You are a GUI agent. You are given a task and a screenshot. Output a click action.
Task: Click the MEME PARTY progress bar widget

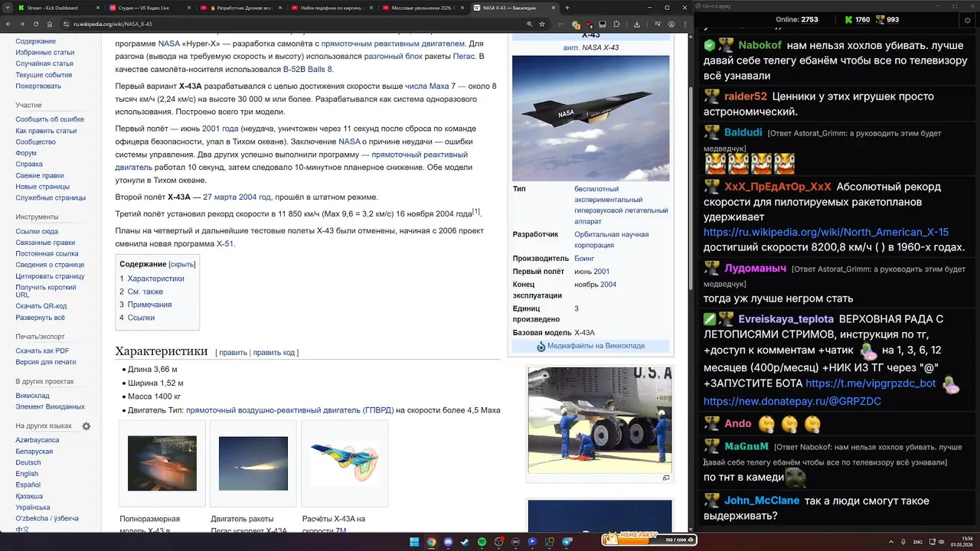point(648,540)
